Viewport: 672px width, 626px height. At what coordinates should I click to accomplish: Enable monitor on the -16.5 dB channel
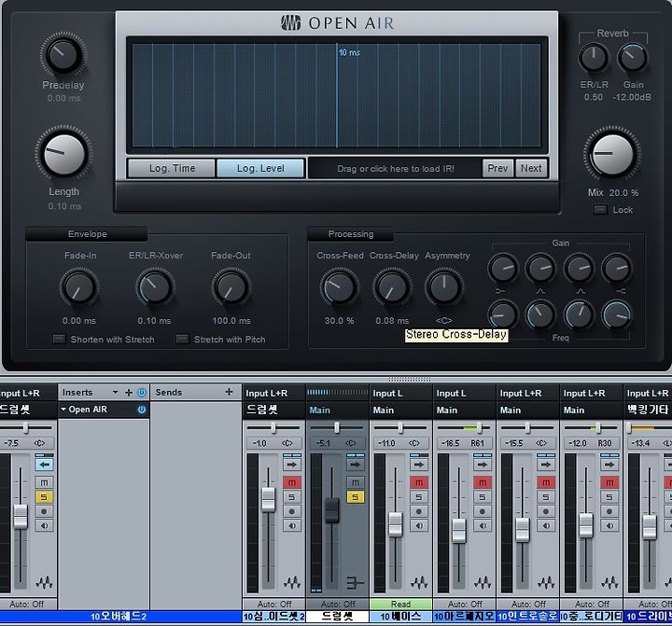[483, 526]
